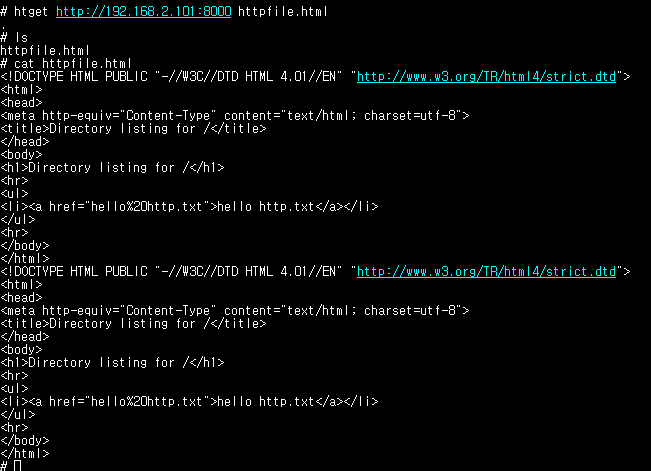Click the final closing </html> tag line
This screenshot has height=471, width=651.
coord(24,454)
